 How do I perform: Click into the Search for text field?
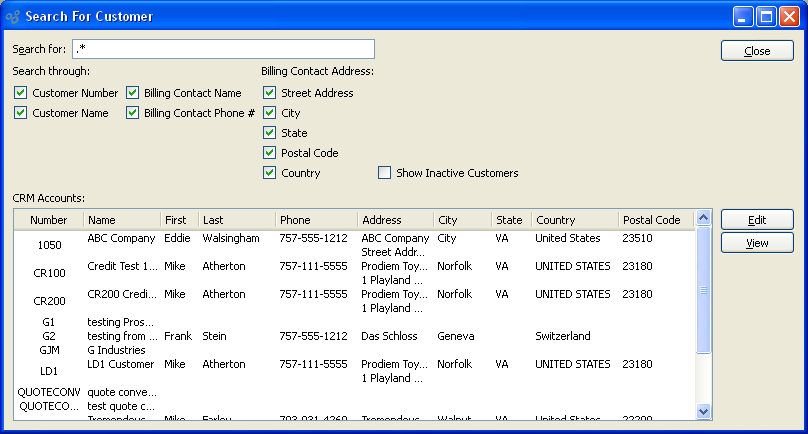tap(223, 49)
